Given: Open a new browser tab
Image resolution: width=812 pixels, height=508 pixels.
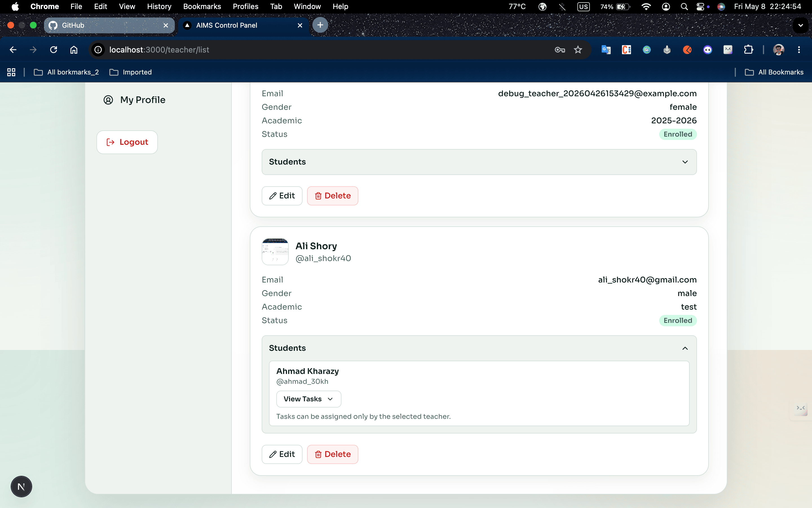Looking at the screenshot, I should pos(320,25).
